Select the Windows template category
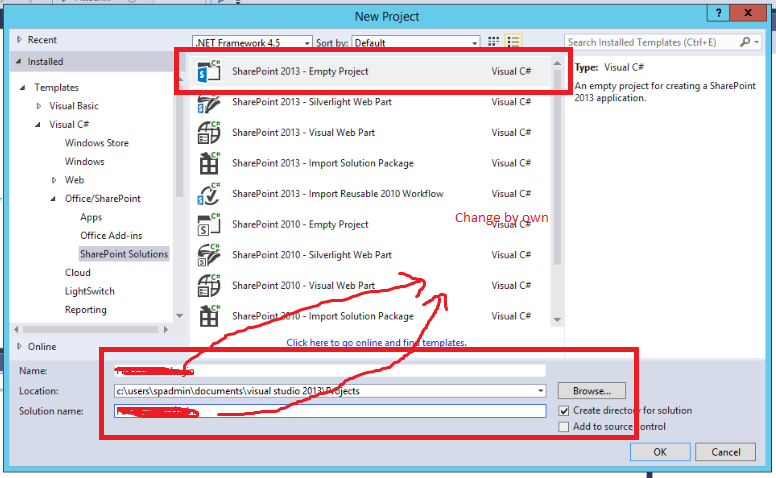Image resolution: width=776 pixels, height=478 pixels. (85, 162)
